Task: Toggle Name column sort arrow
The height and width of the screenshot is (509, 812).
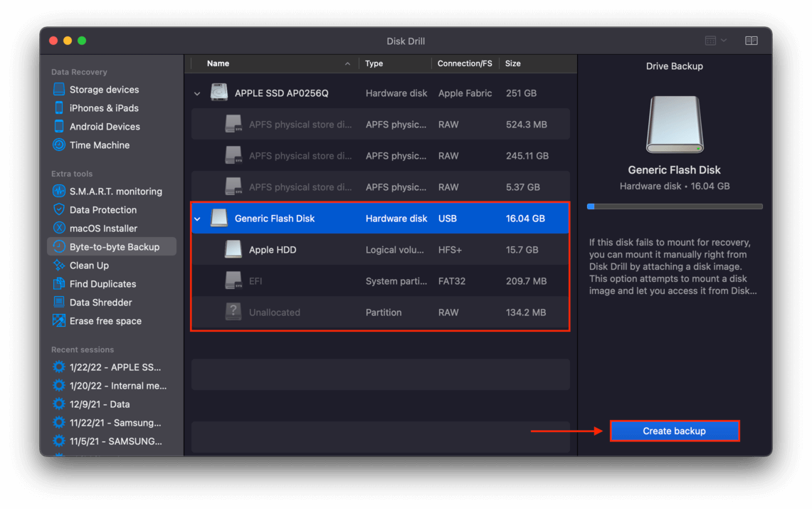Action: [347, 63]
